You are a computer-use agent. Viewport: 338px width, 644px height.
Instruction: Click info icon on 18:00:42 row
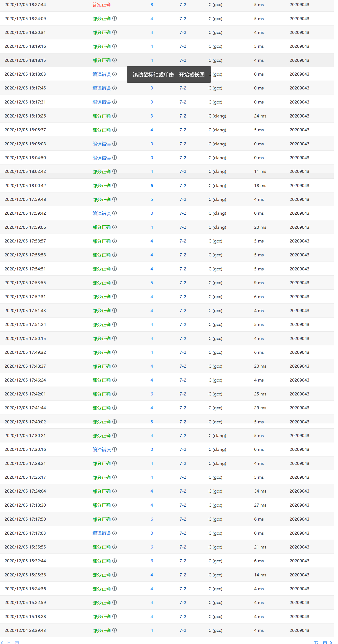pos(115,185)
